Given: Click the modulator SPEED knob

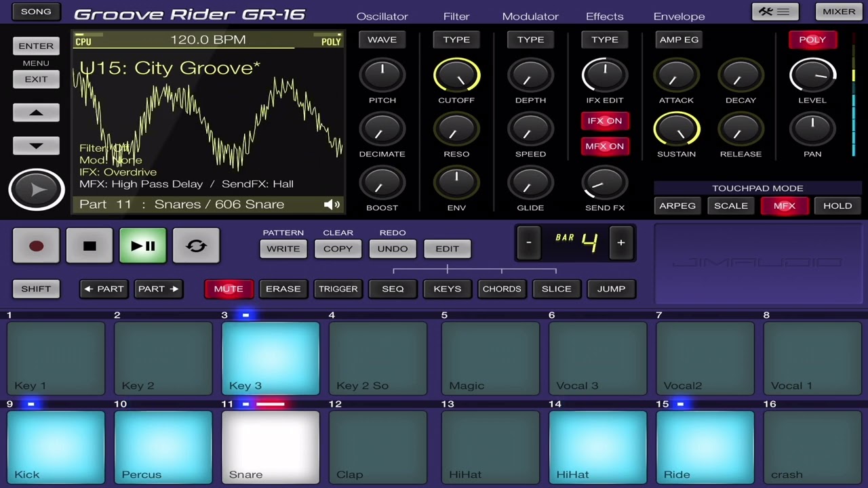Looking at the screenshot, I should [x=530, y=129].
